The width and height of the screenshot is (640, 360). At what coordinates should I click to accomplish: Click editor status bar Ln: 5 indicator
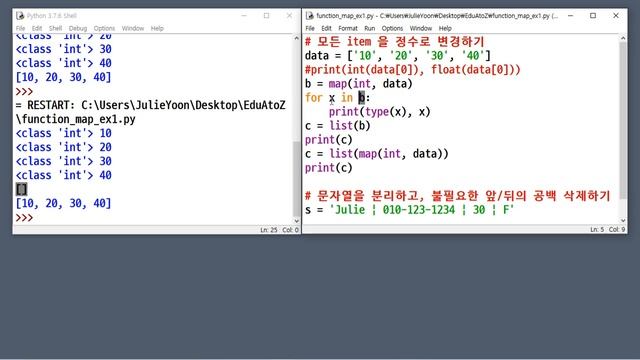[x=597, y=230]
